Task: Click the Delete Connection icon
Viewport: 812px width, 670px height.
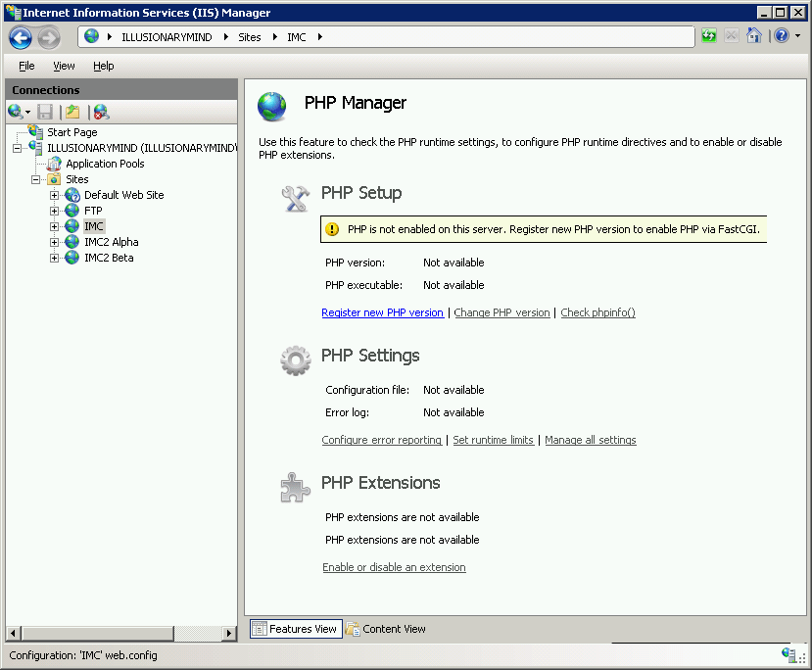Action: click(101, 112)
